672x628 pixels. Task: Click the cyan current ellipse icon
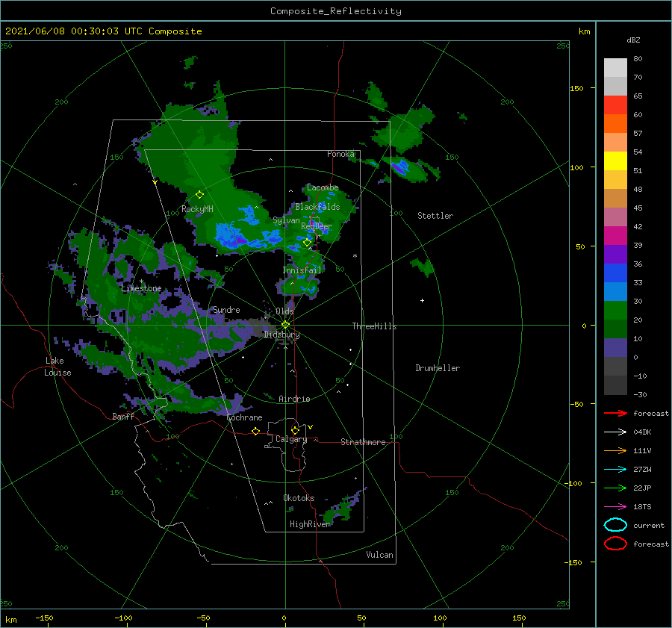615,525
